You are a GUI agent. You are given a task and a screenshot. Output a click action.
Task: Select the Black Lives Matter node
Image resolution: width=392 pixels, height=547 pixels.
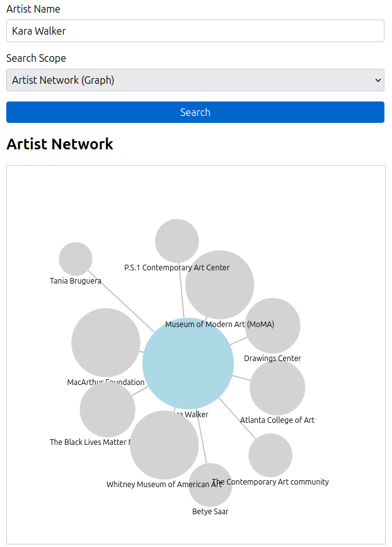point(107,410)
